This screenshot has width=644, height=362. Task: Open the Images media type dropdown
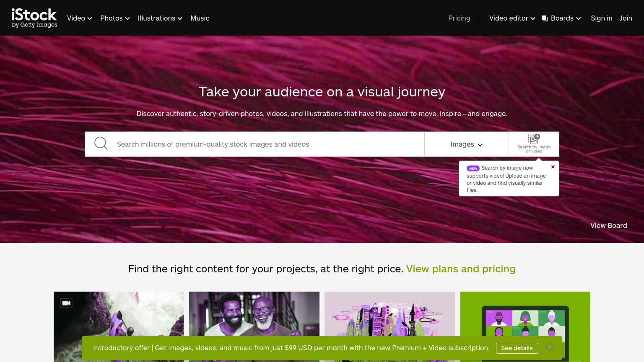[x=467, y=144]
